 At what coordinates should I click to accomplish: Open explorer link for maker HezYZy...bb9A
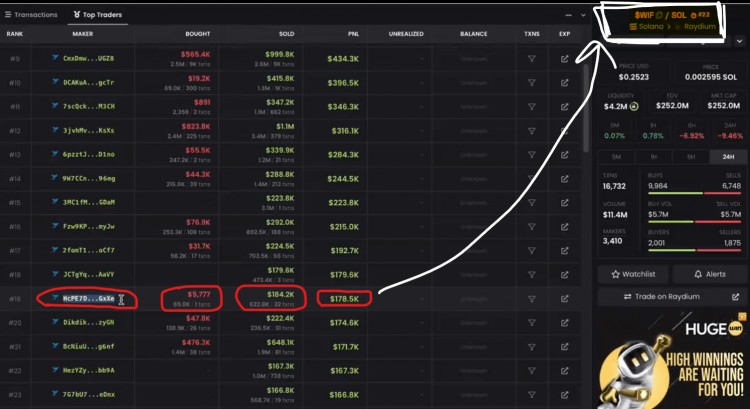coord(565,370)
